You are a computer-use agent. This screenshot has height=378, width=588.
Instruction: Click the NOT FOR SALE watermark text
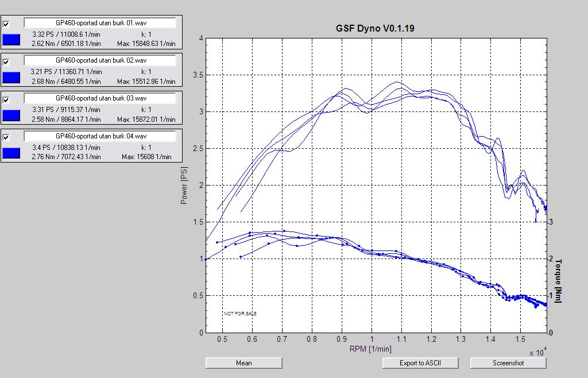(x=241, y=314)
